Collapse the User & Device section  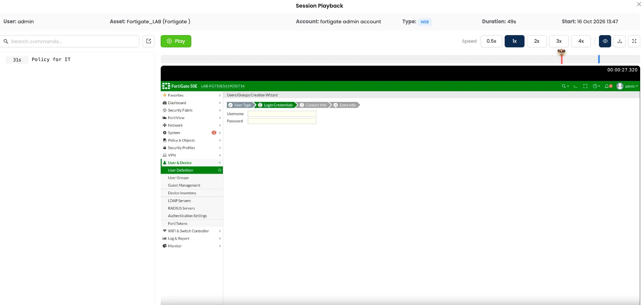tap(192, 163)
